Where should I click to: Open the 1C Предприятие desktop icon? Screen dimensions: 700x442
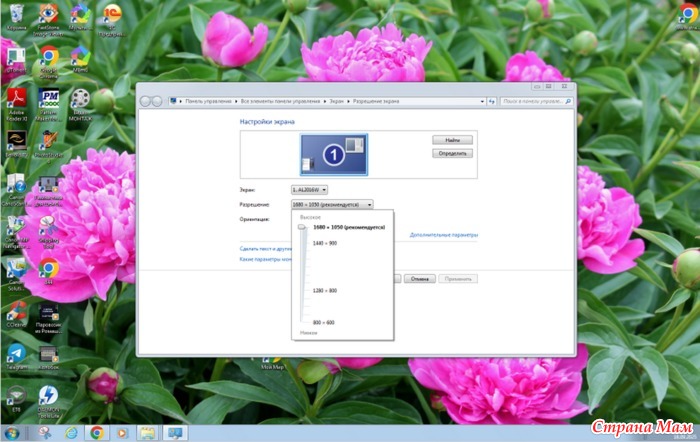[x=112, y=16]
